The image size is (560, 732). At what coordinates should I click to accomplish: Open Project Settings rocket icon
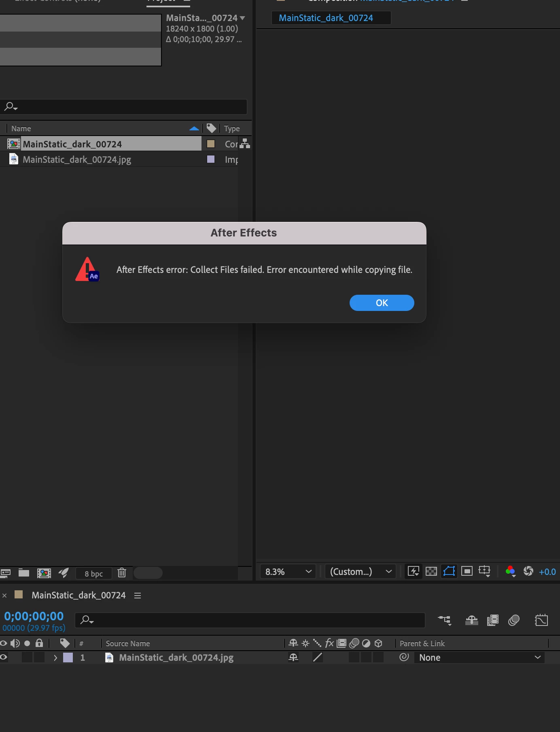click(64, 572)
